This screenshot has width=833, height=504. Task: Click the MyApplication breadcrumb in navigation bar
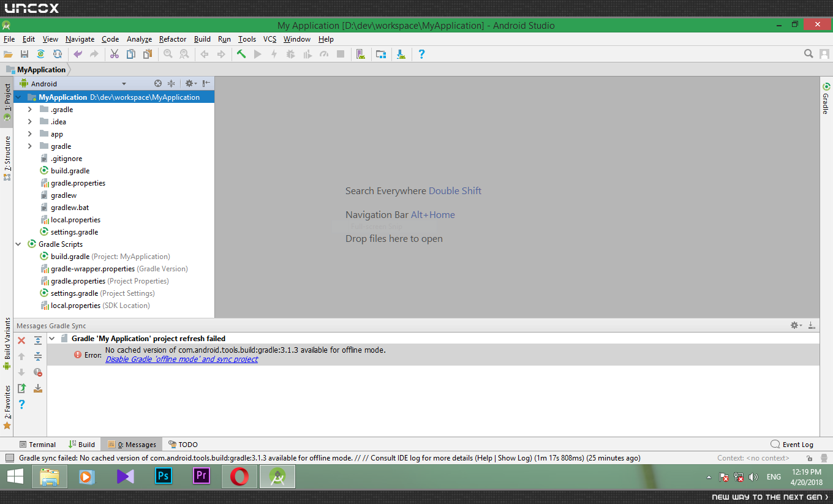(x=36, y=70)
